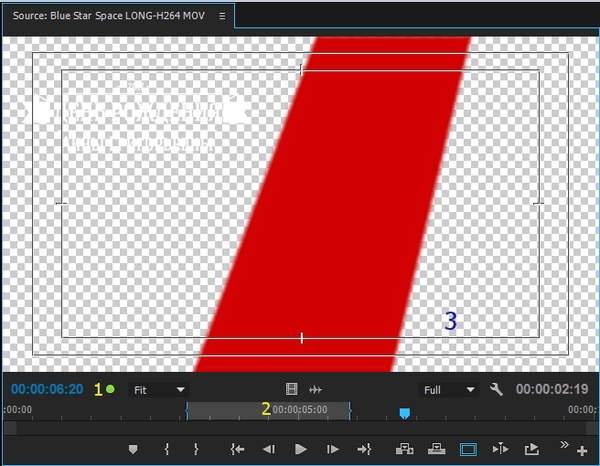
Task: Step forward one frame
Action: coord(332,449)
